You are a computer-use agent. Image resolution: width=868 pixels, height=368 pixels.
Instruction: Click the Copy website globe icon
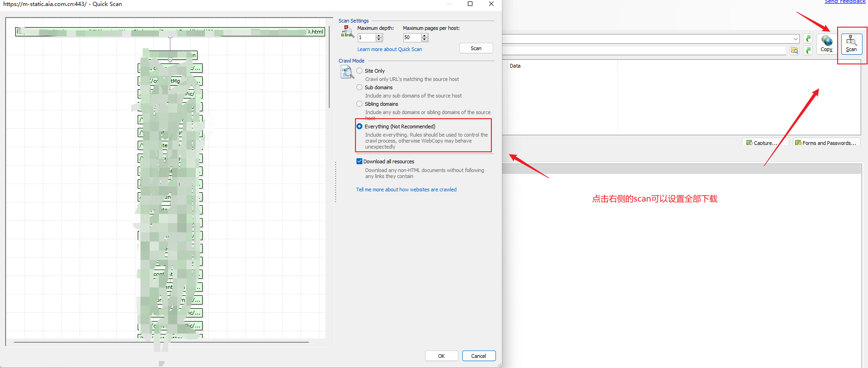(x=827, y=44)
